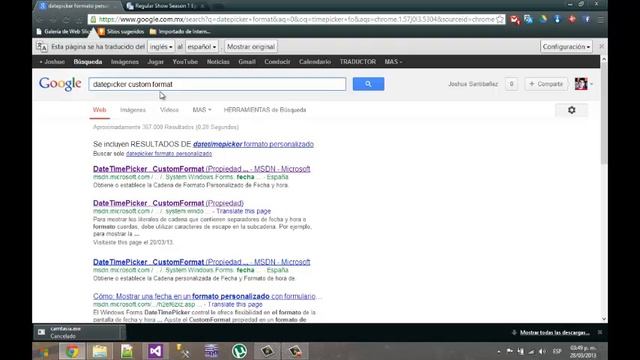The width and height of the screenshot is (640, 360).
Task: Click Gmail in the Google bar
Action: tap(247, 62)
